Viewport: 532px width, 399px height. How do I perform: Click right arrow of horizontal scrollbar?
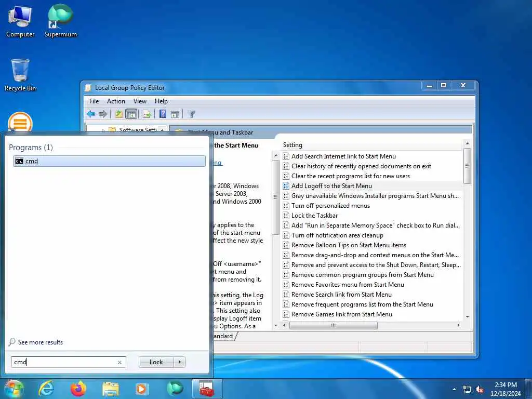458,325
